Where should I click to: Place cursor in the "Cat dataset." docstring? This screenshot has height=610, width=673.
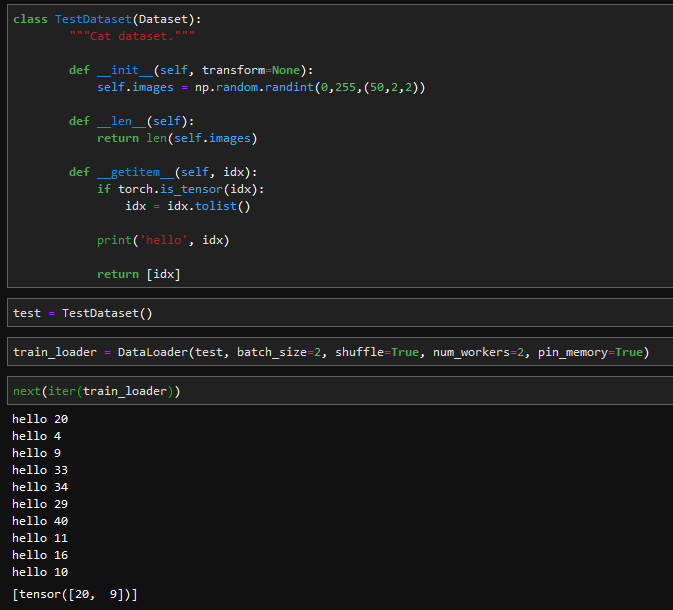[132, 36]
